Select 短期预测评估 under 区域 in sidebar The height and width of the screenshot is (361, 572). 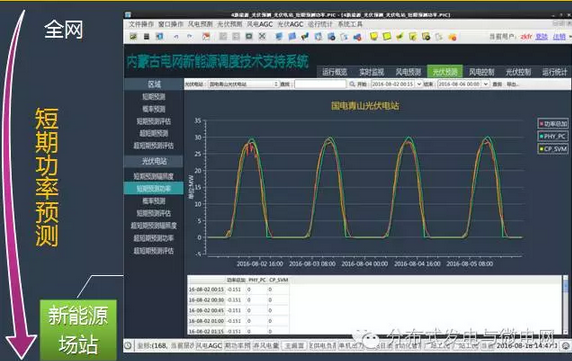point(154,121)
